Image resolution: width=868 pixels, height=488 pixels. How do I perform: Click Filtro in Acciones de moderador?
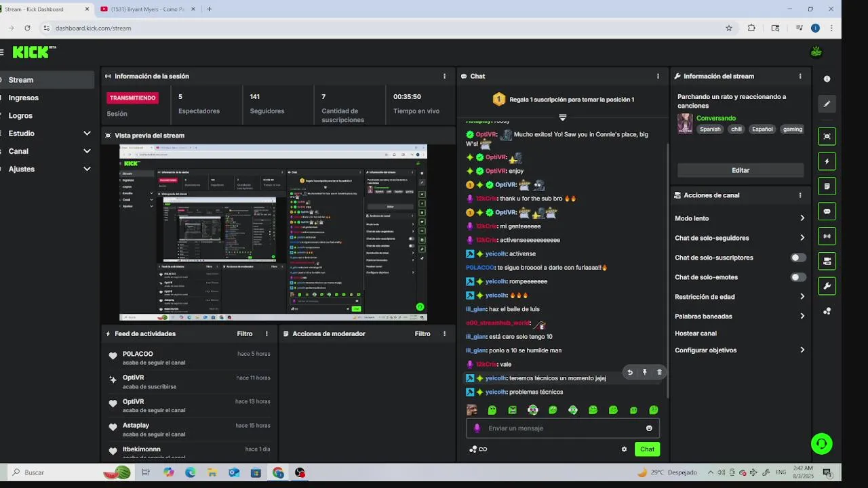(x=422, y=333)
